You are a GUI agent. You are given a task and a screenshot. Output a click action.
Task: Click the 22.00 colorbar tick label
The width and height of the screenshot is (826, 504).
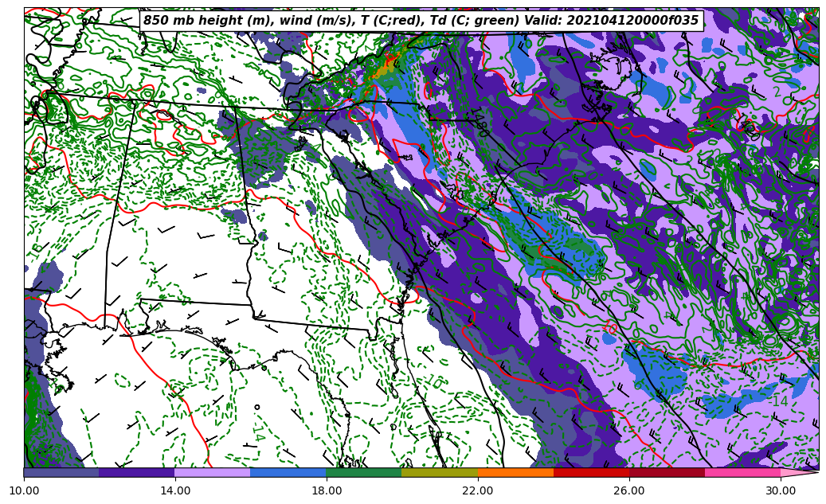click(478, 490)
